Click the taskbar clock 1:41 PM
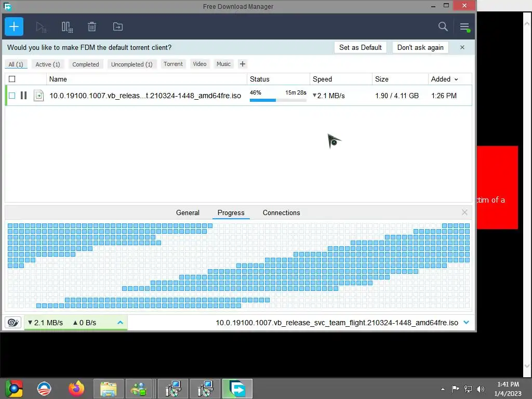The height and width of the screenshot is (399, 532). (508, 384)
